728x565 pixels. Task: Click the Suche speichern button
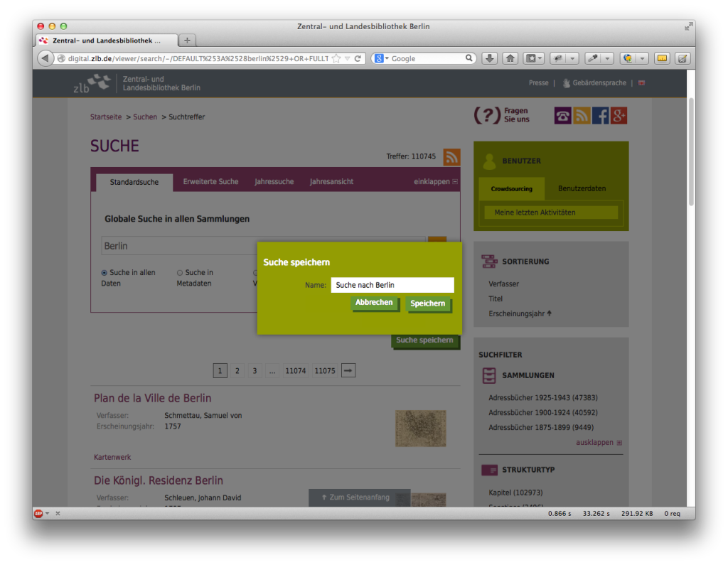pos(425,340)
